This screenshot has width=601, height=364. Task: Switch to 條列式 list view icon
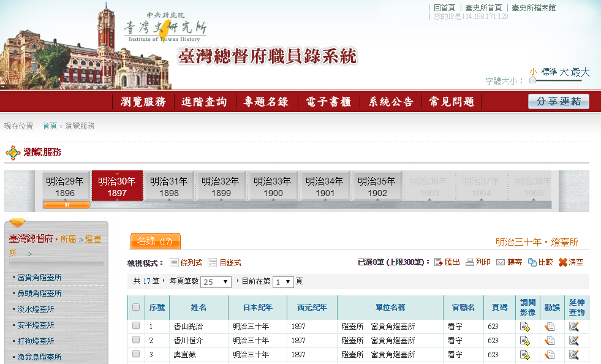point(174,263)
